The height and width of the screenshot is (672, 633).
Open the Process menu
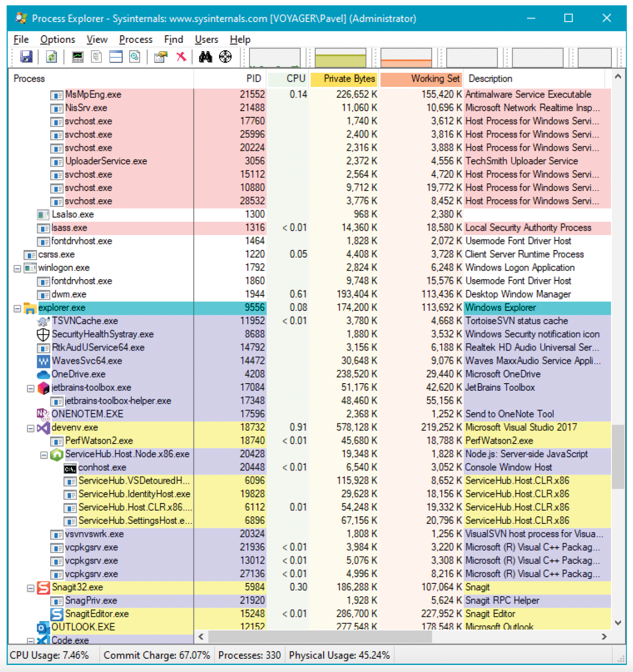pyautogui.click(x=136, y=39)
